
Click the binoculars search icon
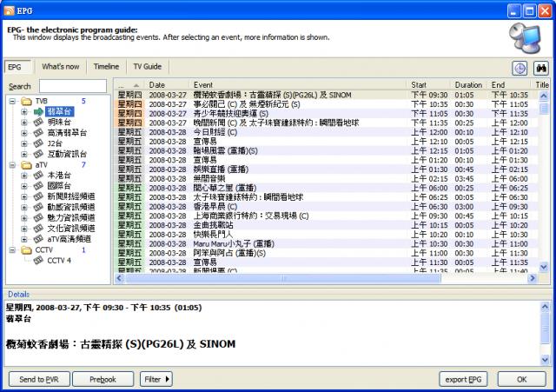tap(540, 68)
